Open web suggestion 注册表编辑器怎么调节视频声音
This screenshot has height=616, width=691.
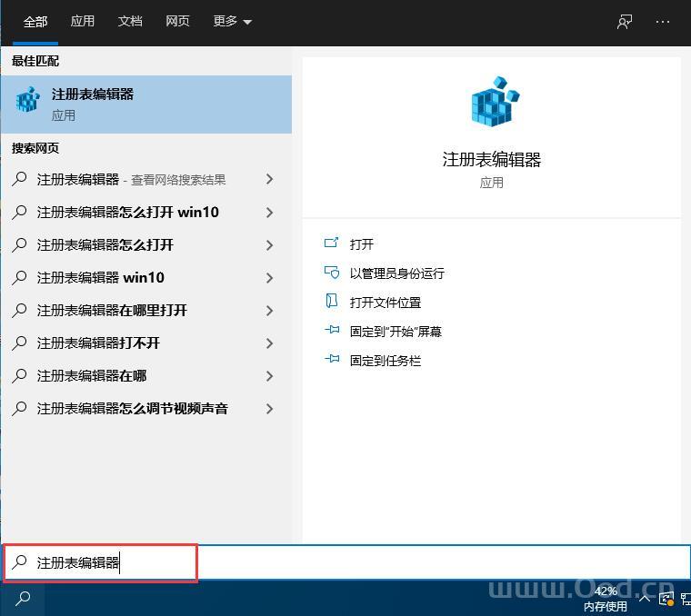tap(132, 409)
